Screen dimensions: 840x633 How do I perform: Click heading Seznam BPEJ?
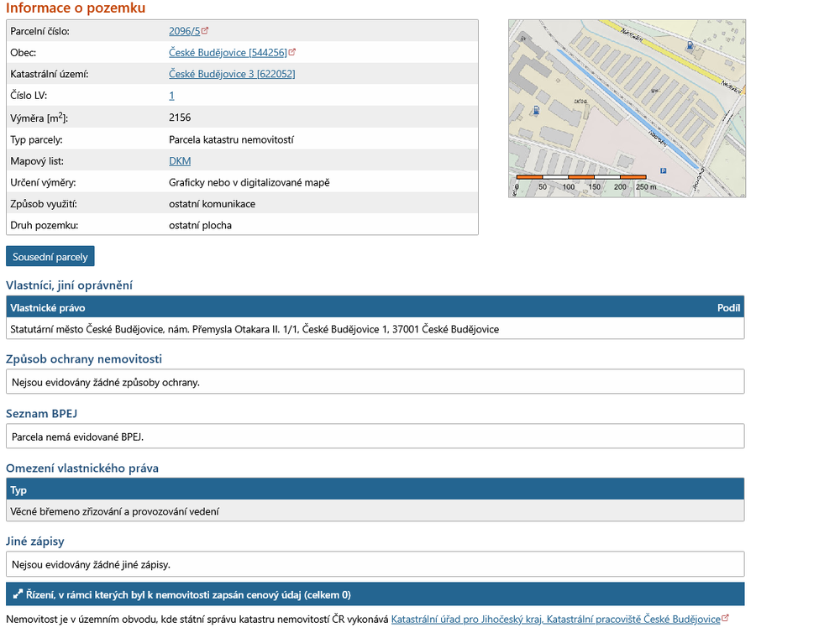click(x=41, y=413)
